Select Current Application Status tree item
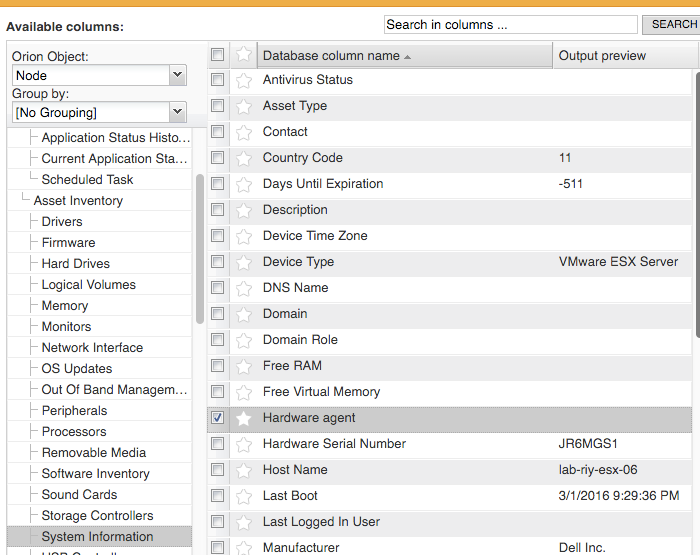This screenshot has width=700, height=555. tap(114, 159)
